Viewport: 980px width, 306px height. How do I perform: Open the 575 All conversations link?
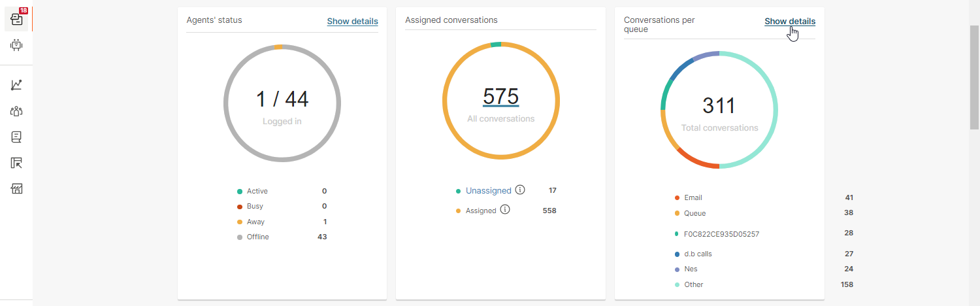[x=501, y=97]
